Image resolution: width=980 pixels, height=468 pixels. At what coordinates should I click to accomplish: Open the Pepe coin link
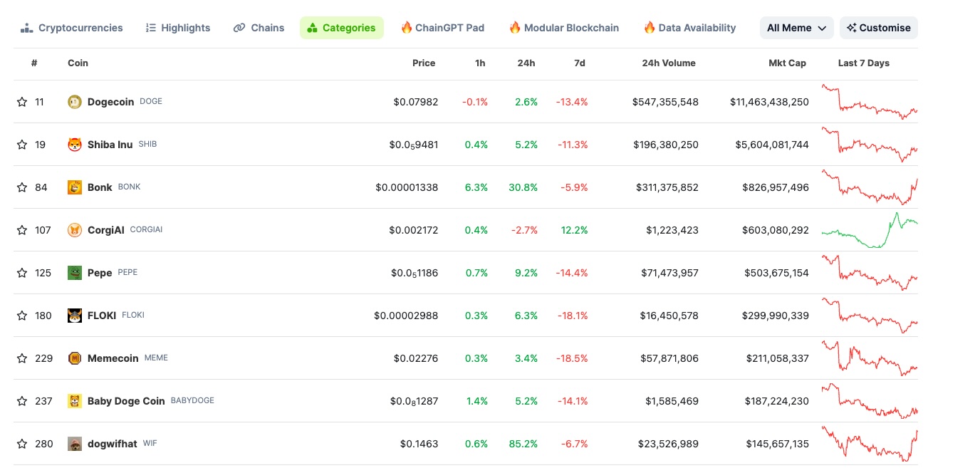pos(100,273)
